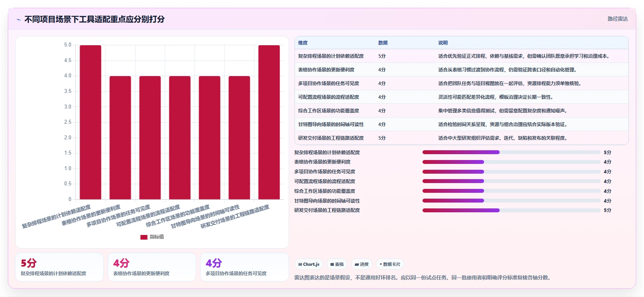Image resolution: width=644 pixels, height=297 pixels.
Task: Click progress bar for 复杂排程场景的计划依赖适配度
Action: point(511,152)
